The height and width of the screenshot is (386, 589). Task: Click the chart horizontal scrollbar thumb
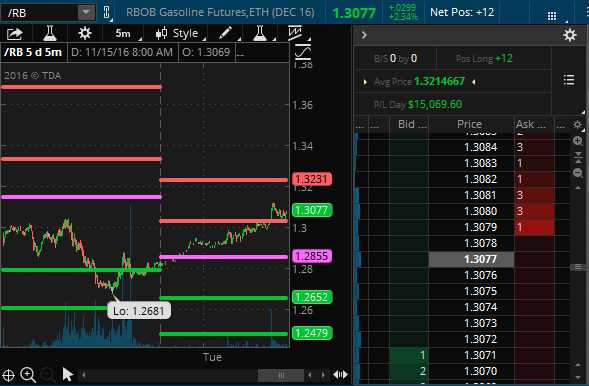point(281,375)
